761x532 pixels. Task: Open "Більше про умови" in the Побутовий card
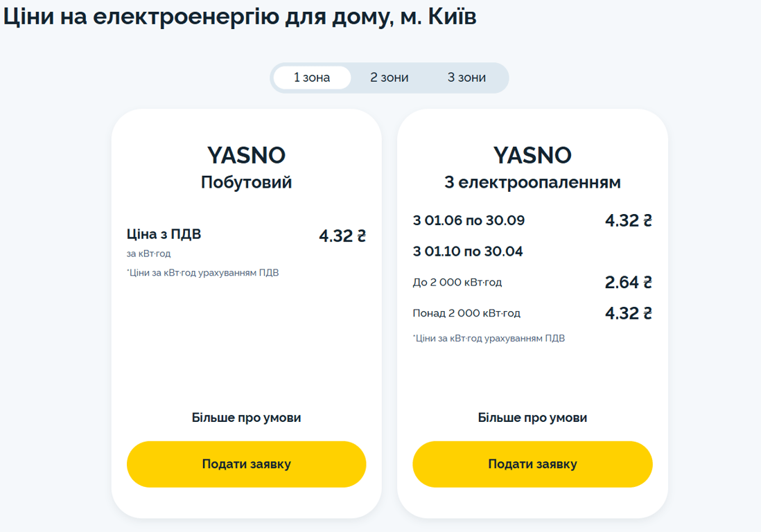click(x=246, y=418)
